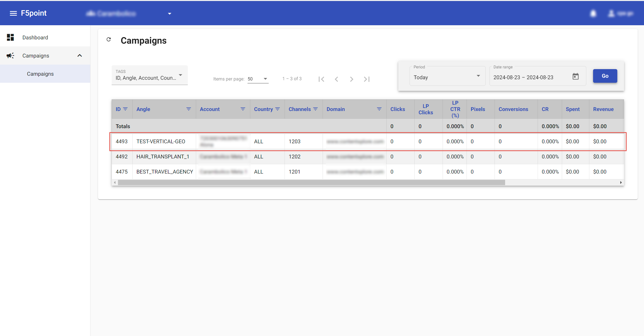
Task: Open filter for the Country column
Action: (x=278, y=109)
